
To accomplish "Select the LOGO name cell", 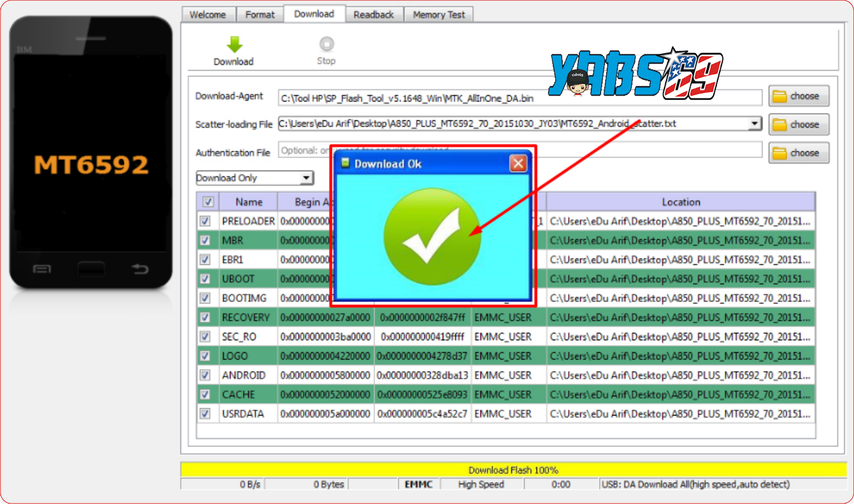I will click(248, 356).
